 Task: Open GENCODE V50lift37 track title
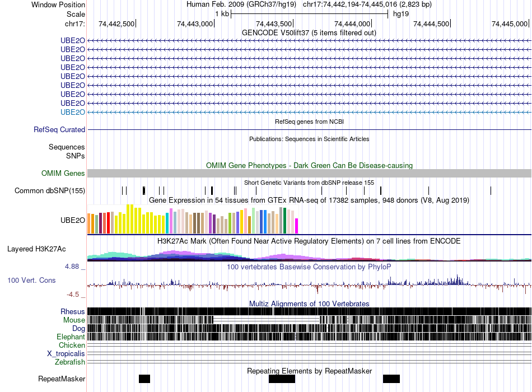[309, 33]
